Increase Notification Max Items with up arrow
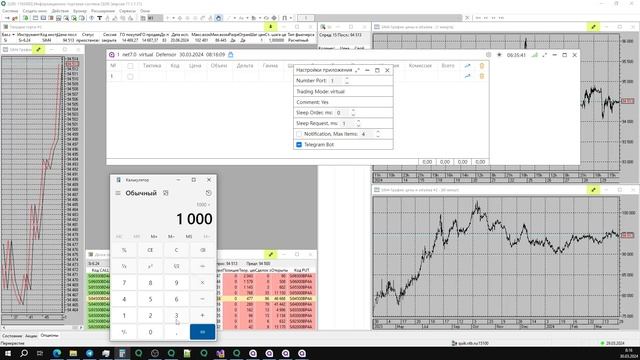The width and height of the screenshot is (640, 360). click(x=378, y=131)
